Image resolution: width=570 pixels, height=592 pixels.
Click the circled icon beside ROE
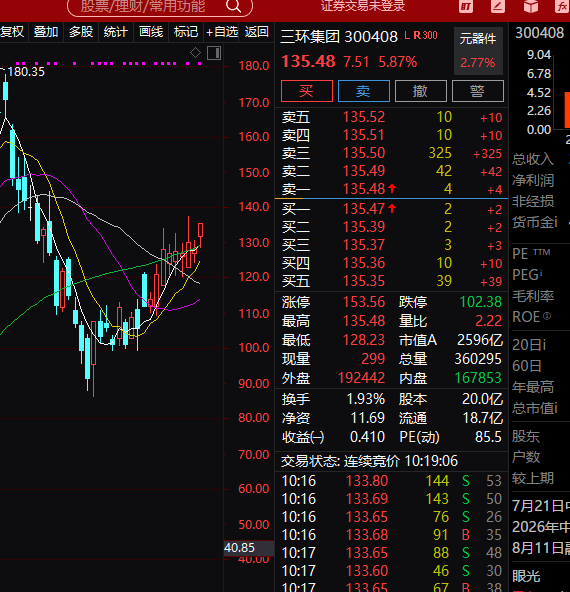click(x=547, y=316)
